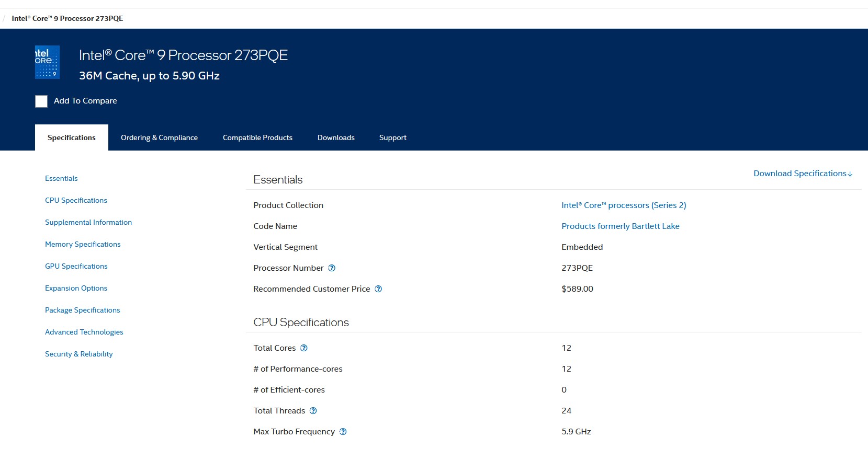The image size is (868, 449).
Task: Open help icon next to Total Cores
Action: pyautogui.click(x=304, y=348)
